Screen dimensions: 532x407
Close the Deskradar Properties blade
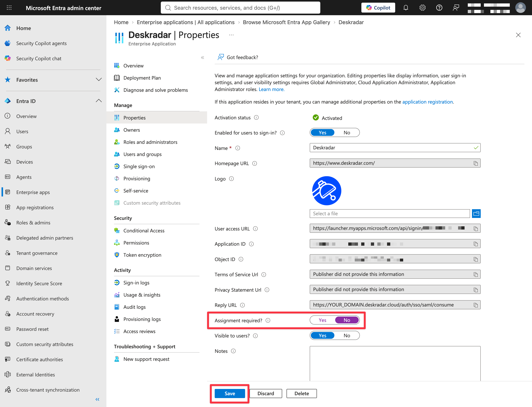click(518, 35)
